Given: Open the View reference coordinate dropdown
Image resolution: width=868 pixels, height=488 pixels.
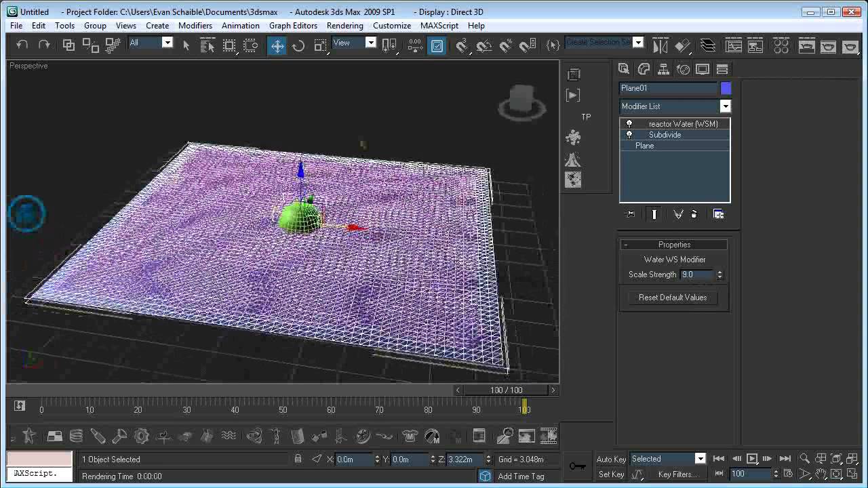Looking at the screenshot, I should tap(370, 43).
